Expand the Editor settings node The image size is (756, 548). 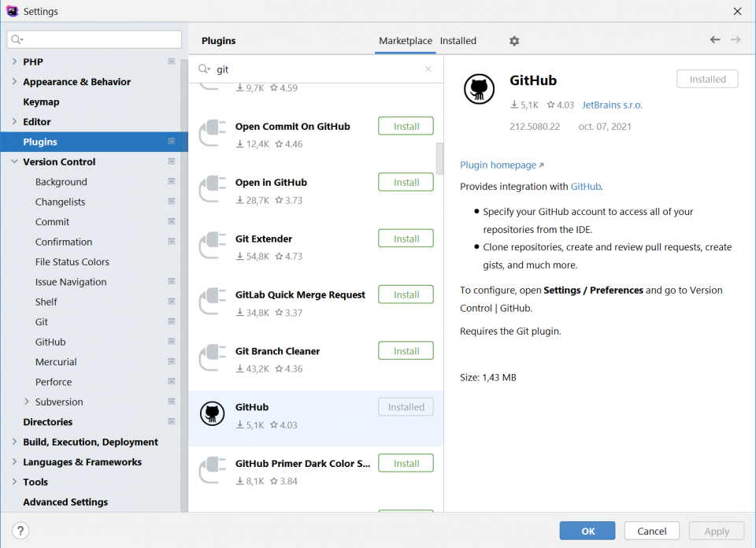(x=14, y=121)
